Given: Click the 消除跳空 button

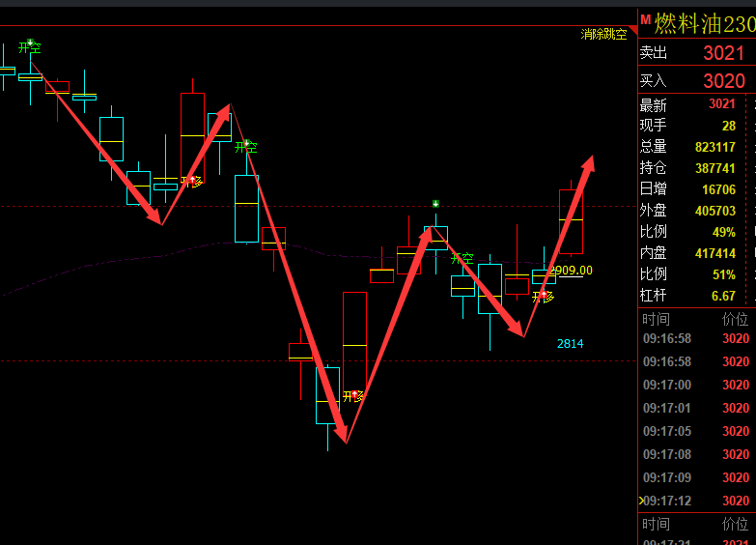Looking at the screenshot, I should 603,34.
